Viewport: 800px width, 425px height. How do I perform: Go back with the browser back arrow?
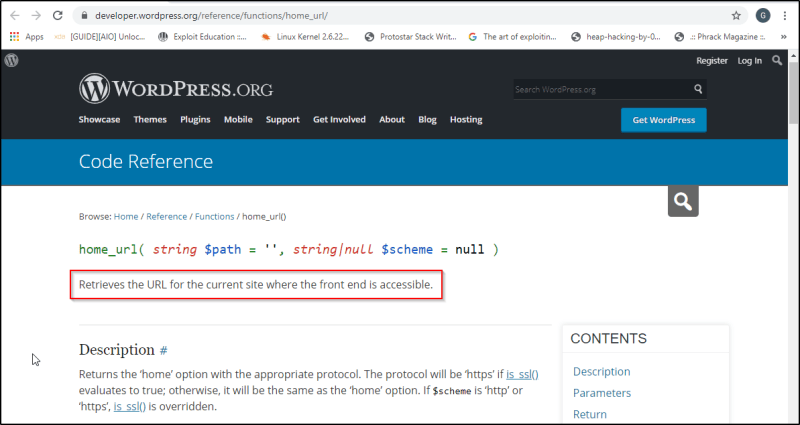14,16
